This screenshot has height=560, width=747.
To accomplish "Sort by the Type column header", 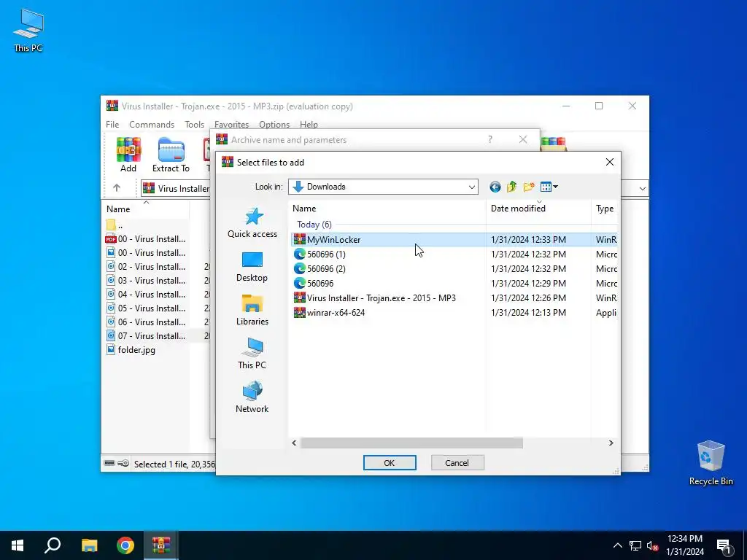I will tap(605, 208).
